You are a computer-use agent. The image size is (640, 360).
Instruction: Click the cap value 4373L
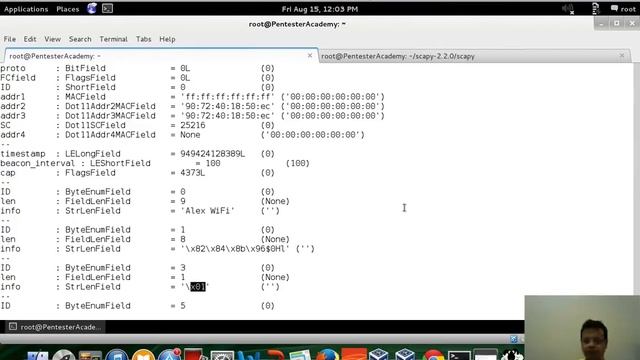click(x=193, y=173)
